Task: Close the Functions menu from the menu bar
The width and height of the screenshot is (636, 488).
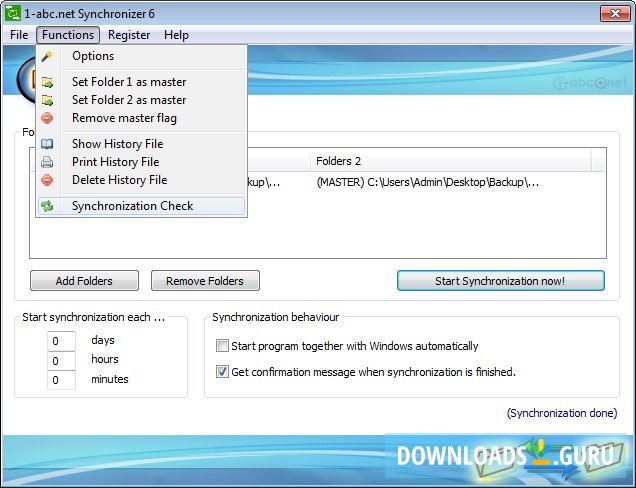Action: [x=68, y=35]
